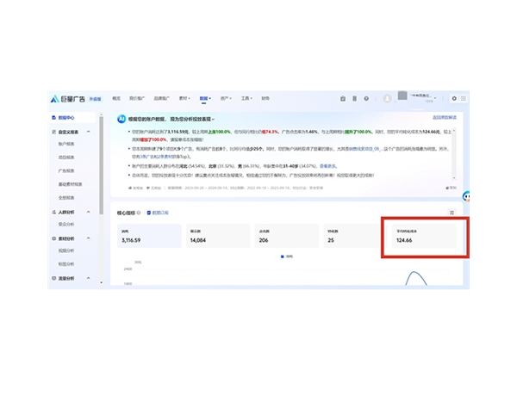Open 项目报表 in sidebar

(66, 157)
